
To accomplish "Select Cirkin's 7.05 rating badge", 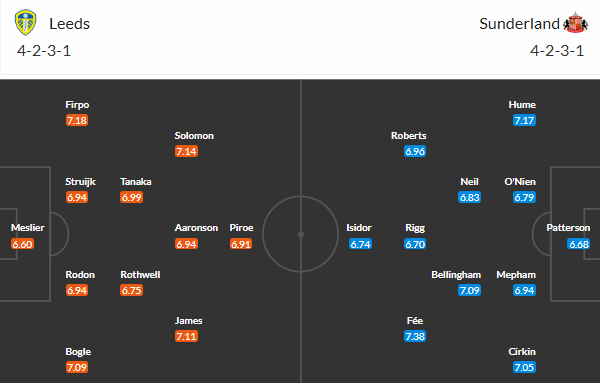I will [x=524, y=367].
